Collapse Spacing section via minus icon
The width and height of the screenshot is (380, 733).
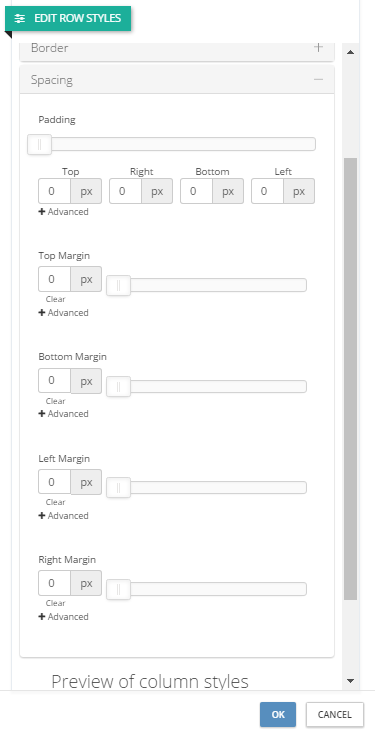[318, 80]
